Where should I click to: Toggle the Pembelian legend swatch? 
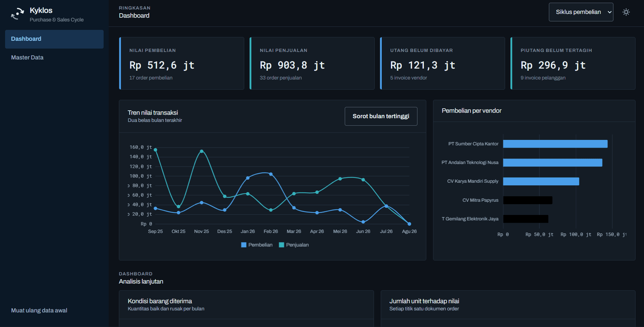[x=244, y=245]
